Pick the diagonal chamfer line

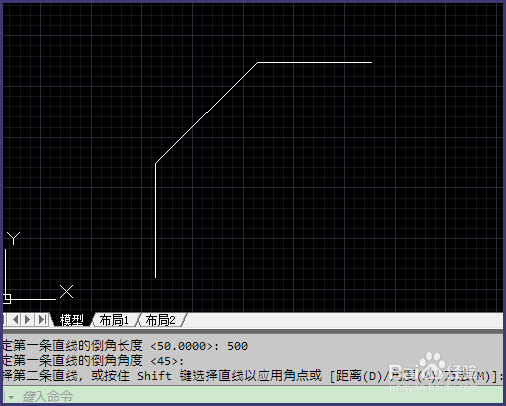207,112
